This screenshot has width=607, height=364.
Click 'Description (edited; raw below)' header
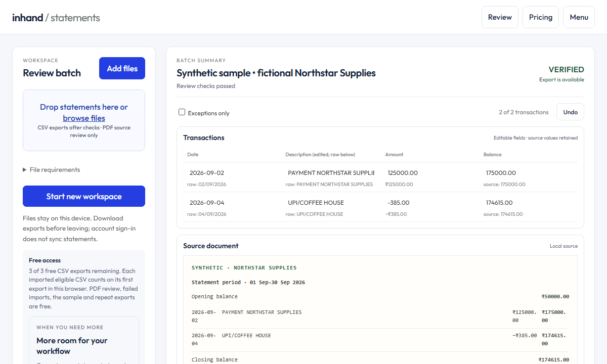point(319,155)
